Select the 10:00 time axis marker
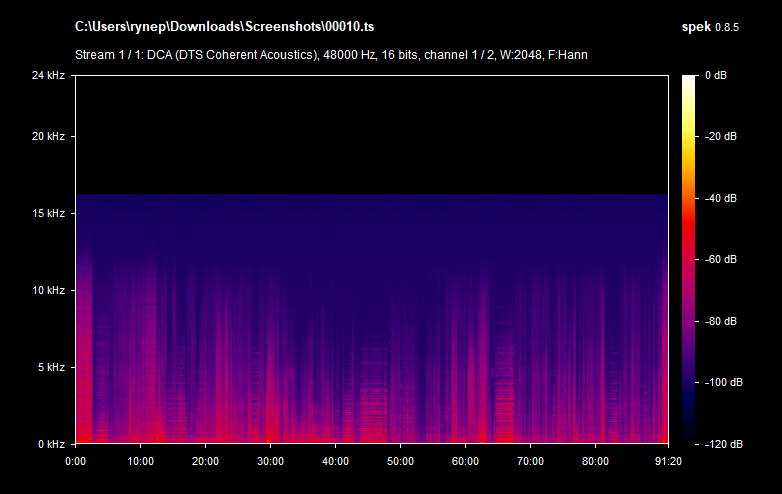This screenshot has height=494, width=782. click(141, 461)
